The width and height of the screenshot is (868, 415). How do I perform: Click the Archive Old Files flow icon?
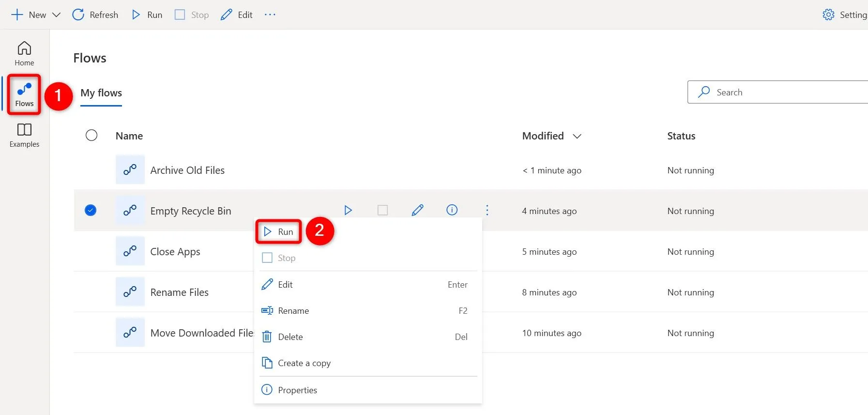click(130, 170)
